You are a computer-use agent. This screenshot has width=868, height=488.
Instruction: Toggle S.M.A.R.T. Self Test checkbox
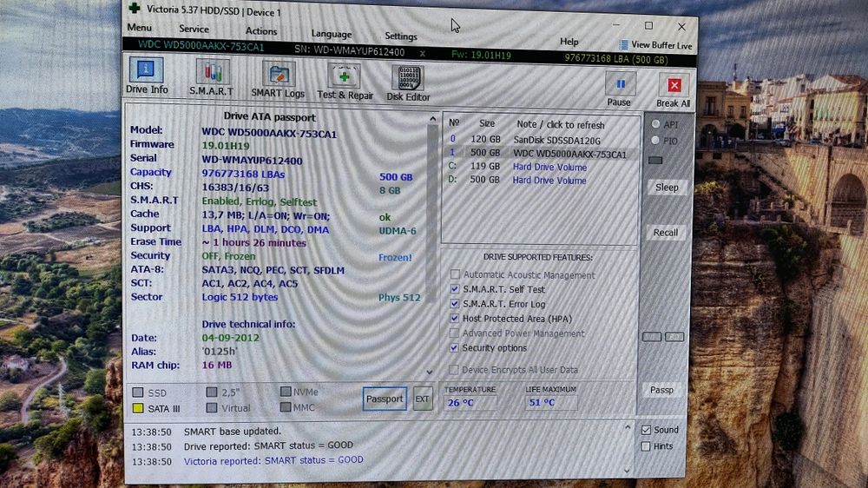point(455,288)
